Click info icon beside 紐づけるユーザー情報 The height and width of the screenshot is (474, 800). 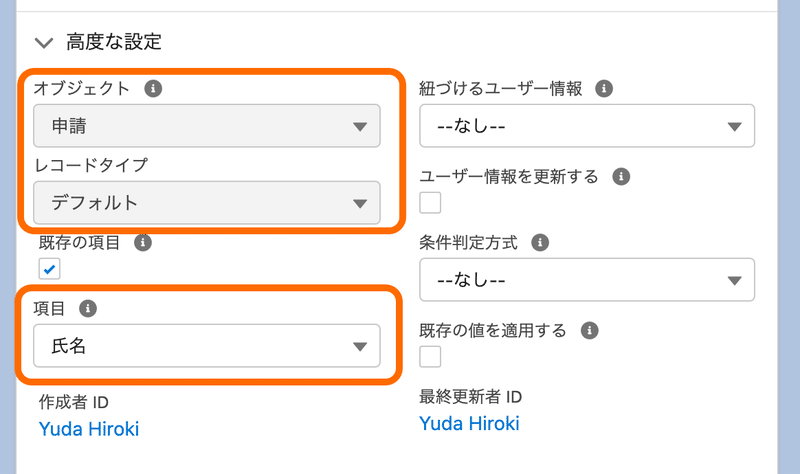point(604,89)
